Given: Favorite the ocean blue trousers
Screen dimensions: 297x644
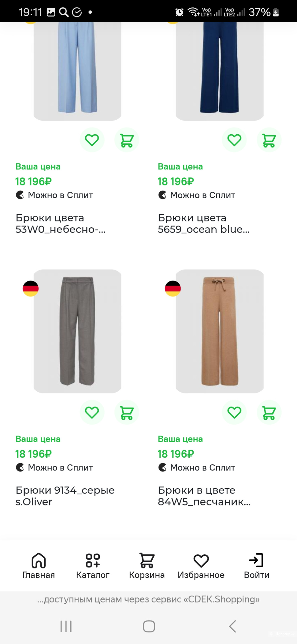Looking at the screenshot, I should click(234, 140).
